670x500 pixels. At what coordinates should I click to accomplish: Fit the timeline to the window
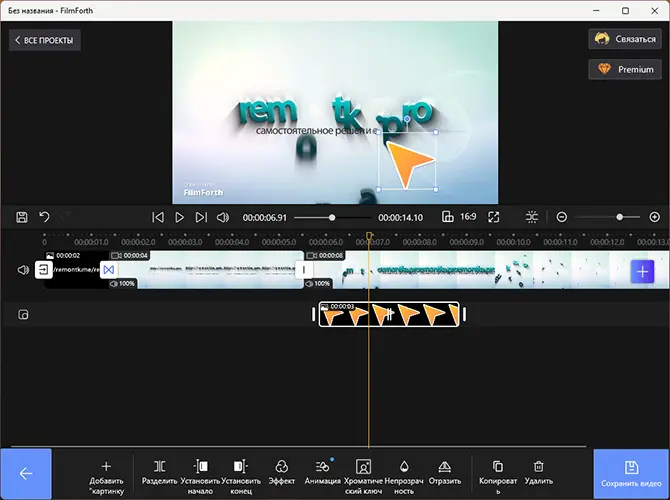tap(532, 217)
